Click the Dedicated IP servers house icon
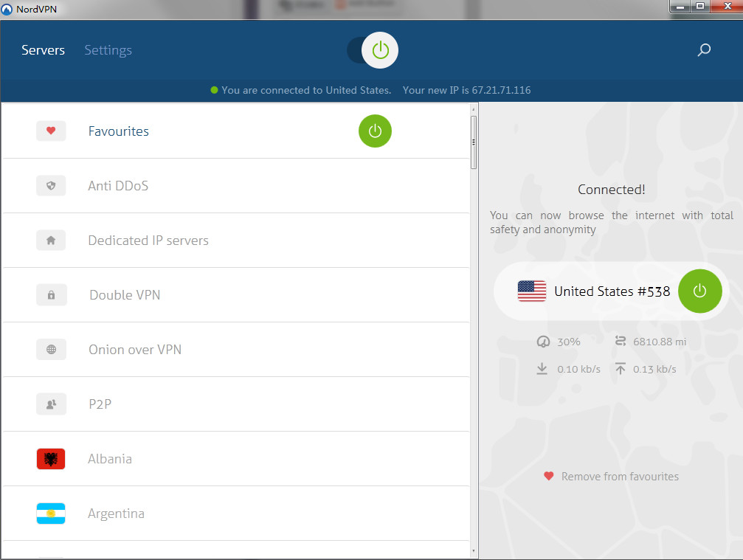The image size is (743, 560). [51, 241]
